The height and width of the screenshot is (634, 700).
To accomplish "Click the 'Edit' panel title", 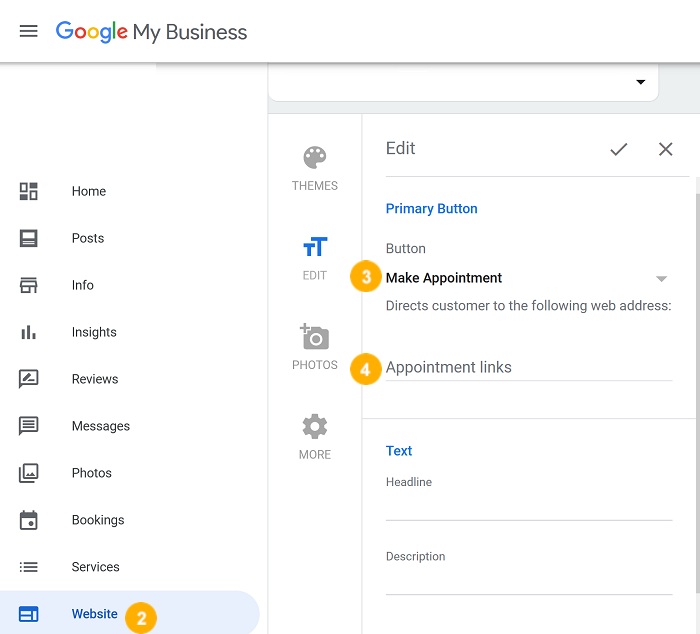I will pyautogui.click(x=400, y=148).
